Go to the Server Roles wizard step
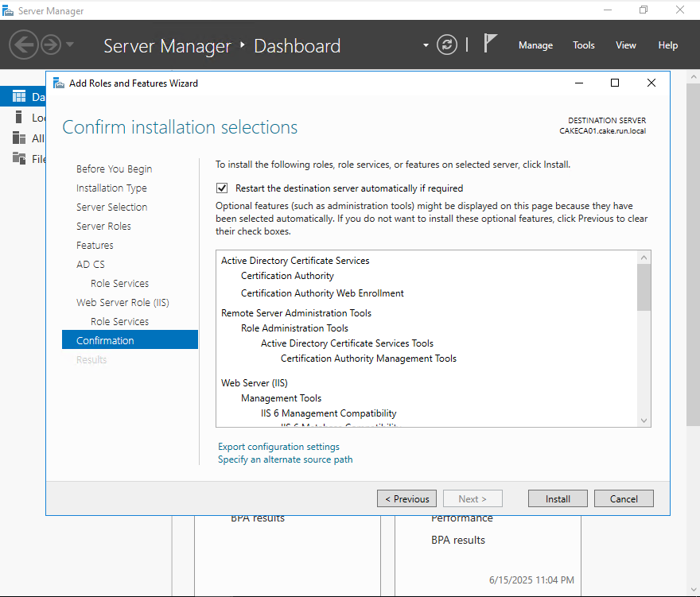 click(x=103, y=226)
